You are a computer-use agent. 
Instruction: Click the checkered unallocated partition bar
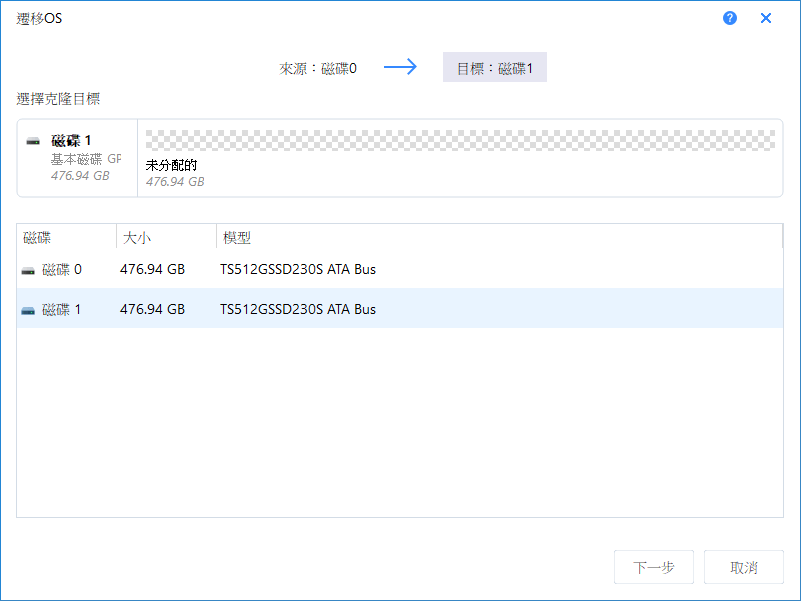[x=460, y=139]
